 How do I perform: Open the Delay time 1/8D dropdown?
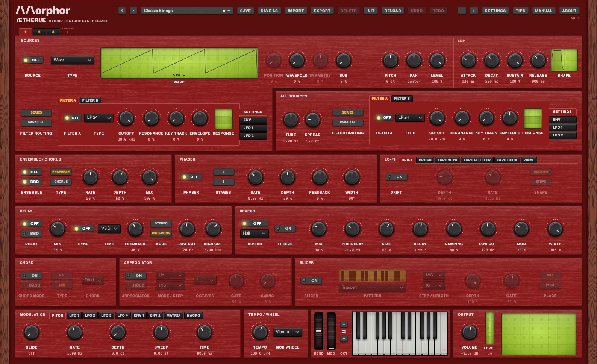tap(109, 229)
